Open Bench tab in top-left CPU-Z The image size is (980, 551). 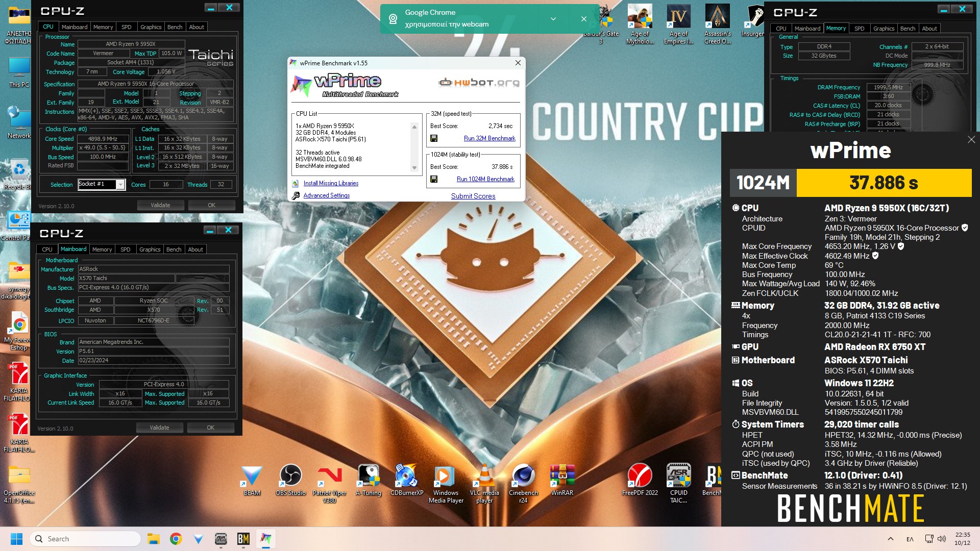click(175, 27)
